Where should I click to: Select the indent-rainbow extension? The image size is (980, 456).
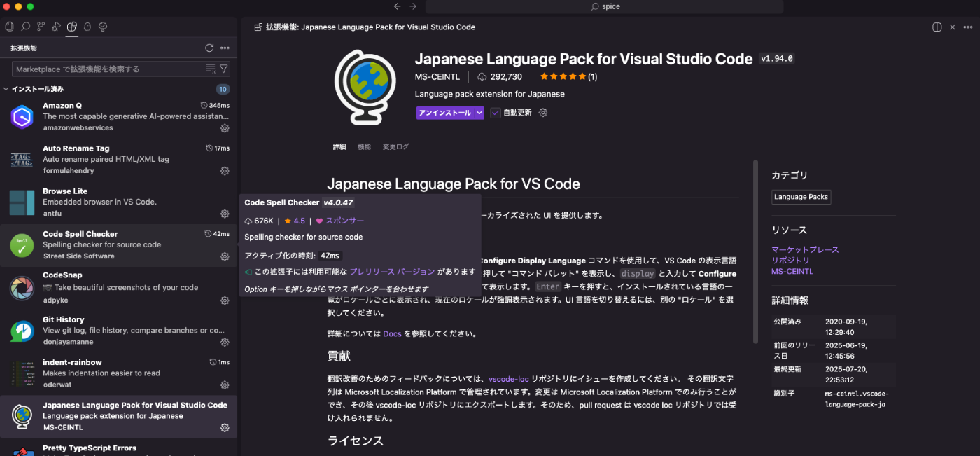[x=118, y=373]
